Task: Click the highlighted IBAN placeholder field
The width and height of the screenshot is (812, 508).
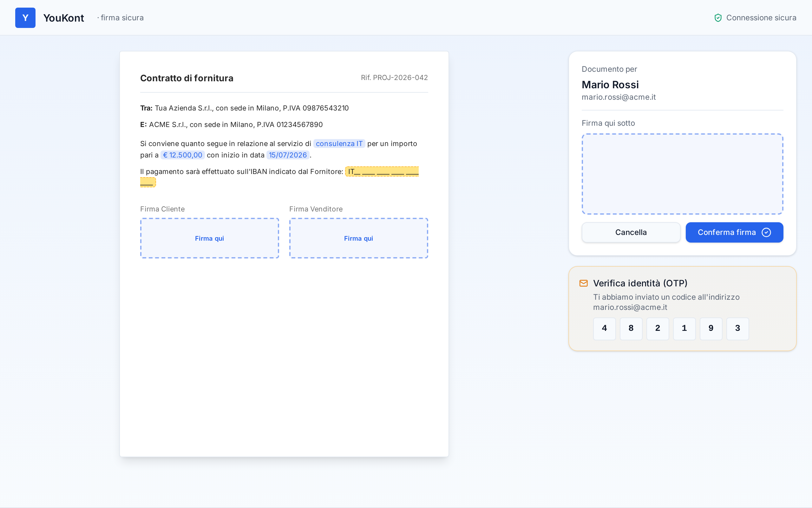Action: click(x=382, y=172)
